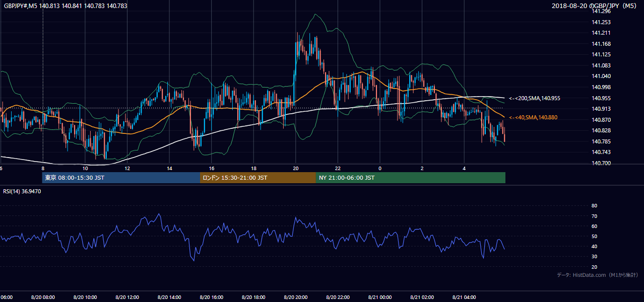Viewport: 644px width, 302px height.
Task: Click the 8/20 18:00 date axis label
Action: 253,297
